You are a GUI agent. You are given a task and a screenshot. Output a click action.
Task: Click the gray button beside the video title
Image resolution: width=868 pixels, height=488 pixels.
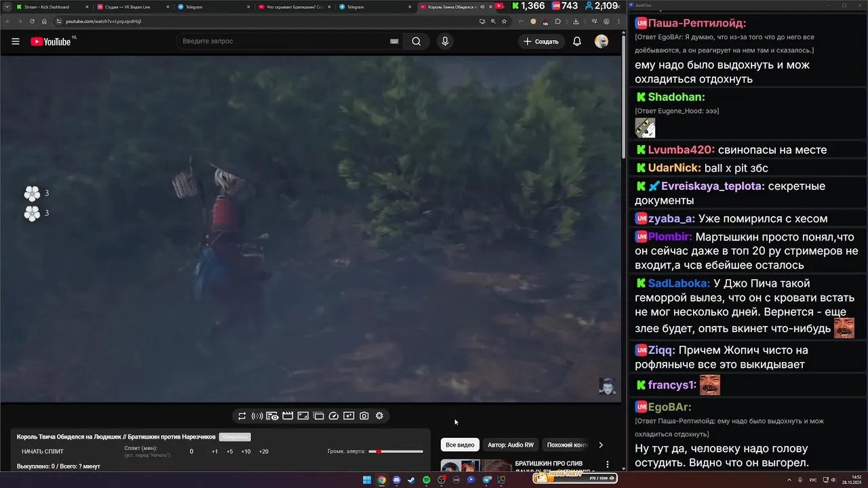pos(235,437)
